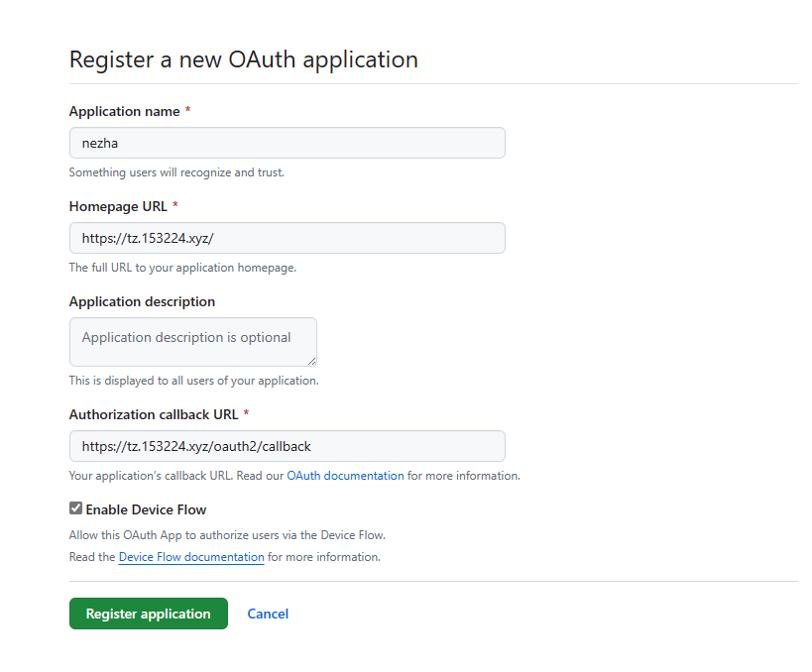Click the 'Allow this OAuth App' description text
This screenshot has width=812, height=672.
pyautogui.click(x=227, y=535)
